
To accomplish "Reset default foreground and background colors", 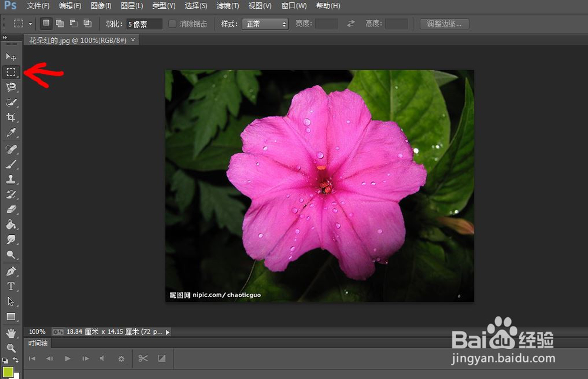I will 5,360.
